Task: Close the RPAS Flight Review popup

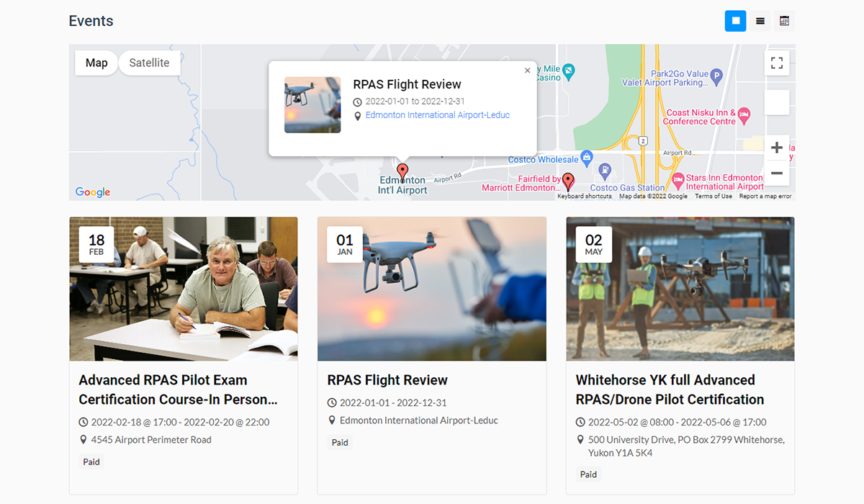Action: click(x=527, y=71)
